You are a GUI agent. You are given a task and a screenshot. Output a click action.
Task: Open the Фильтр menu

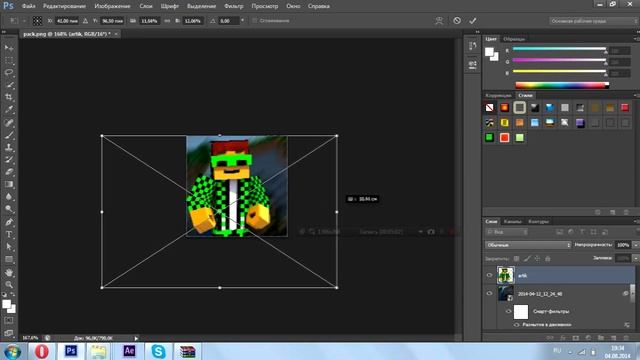click(233, 6)
